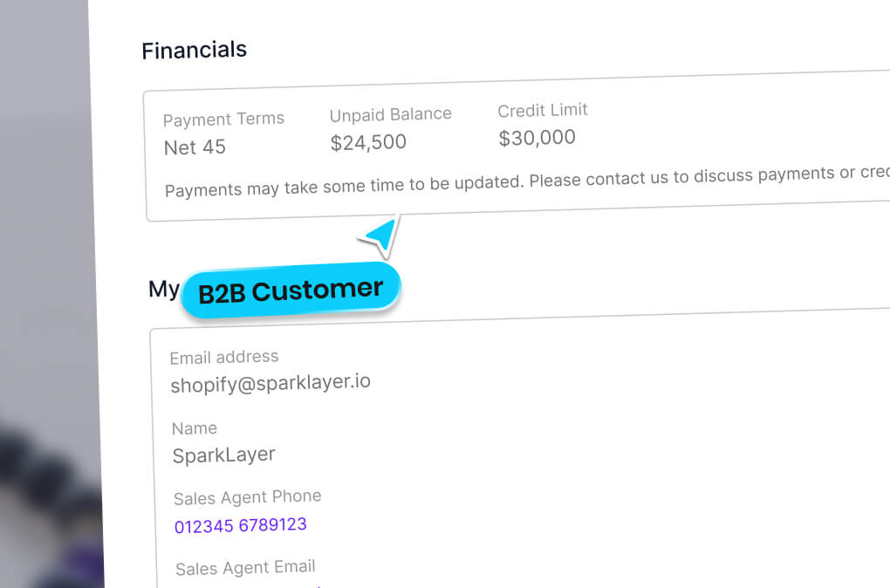Select the Credit Limit label
The image size is (890, 588).
[543, 110]
